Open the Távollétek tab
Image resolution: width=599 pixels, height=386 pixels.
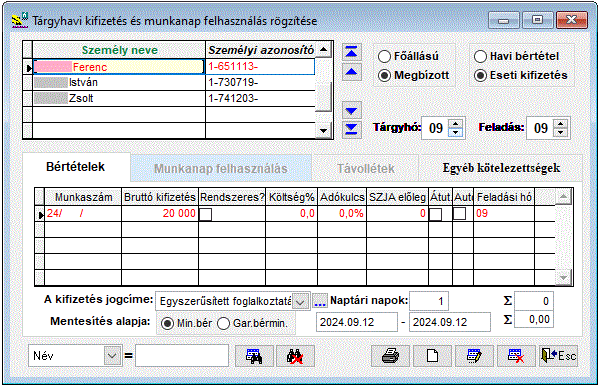[x=366, y=169]
